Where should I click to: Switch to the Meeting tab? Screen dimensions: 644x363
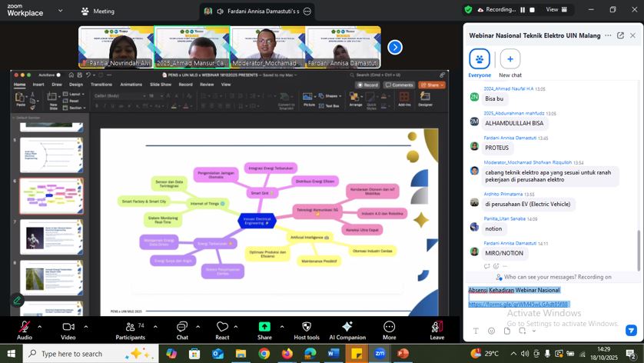click(97, 12)
